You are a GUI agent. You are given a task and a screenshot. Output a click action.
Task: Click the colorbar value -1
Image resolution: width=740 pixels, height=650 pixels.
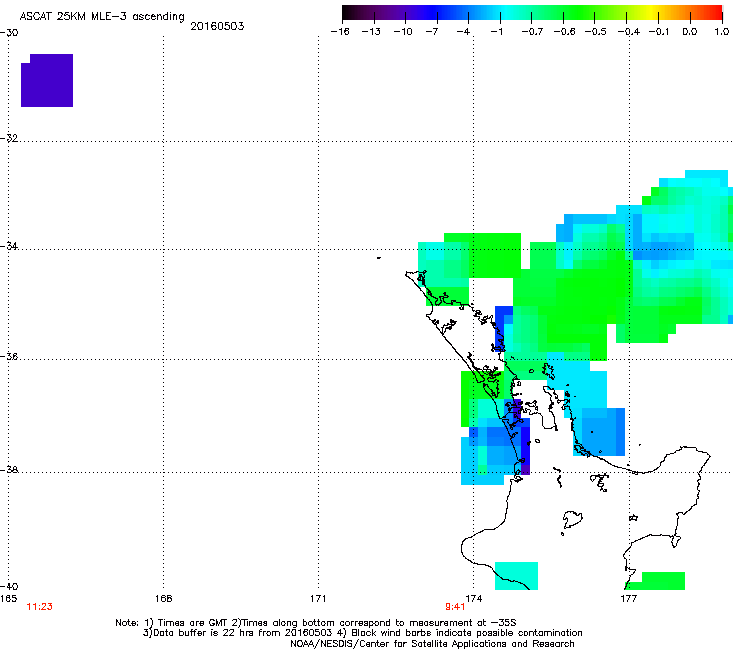pos(496,32)
